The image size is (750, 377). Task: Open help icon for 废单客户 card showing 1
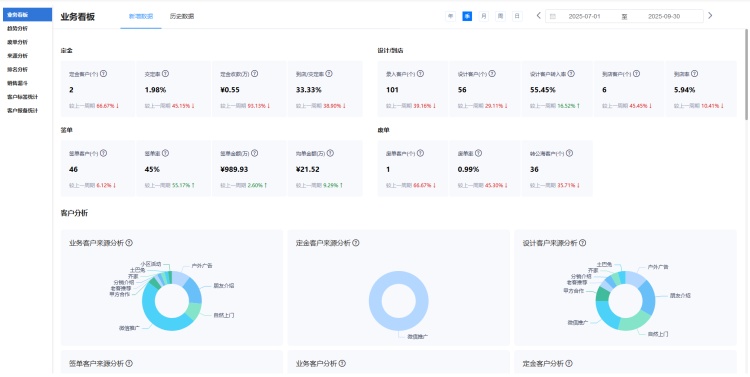[x=420, y=154]
